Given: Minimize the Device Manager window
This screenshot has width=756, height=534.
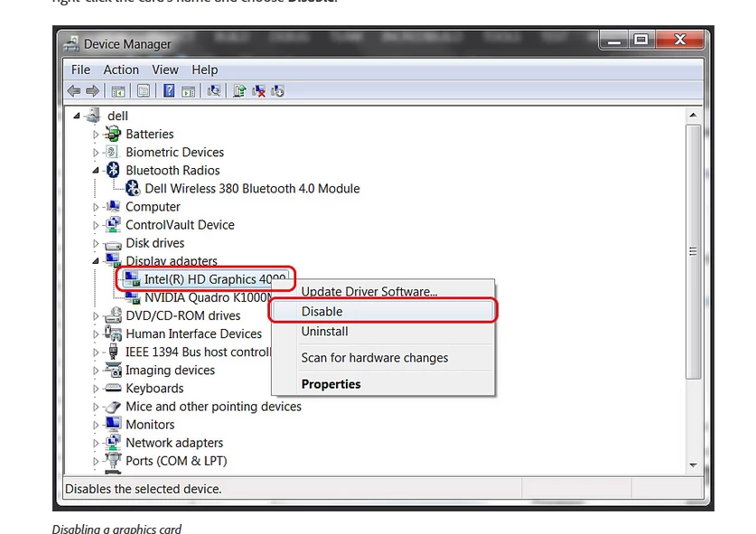Looking at the screenshot, I should coord(614,40).
